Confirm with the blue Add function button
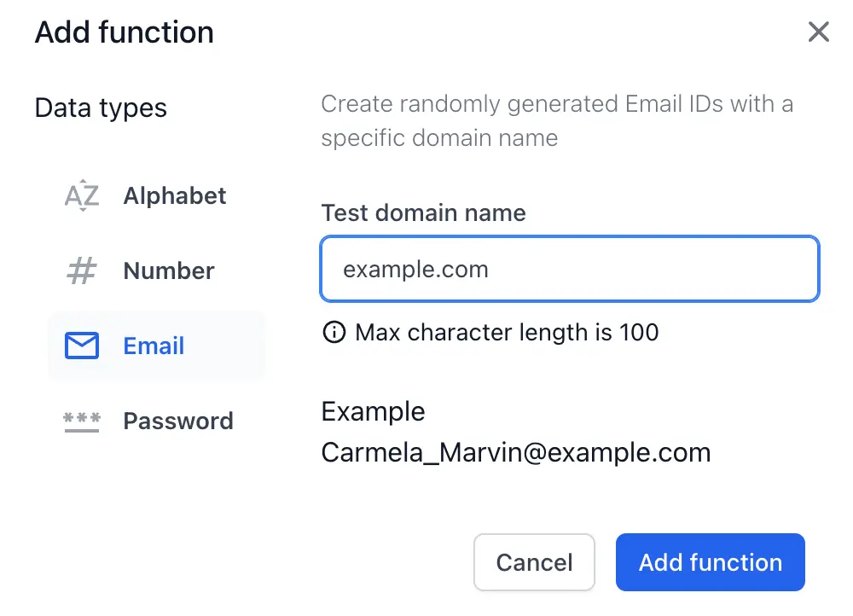The image size is (853, 616). click(710, 562)
